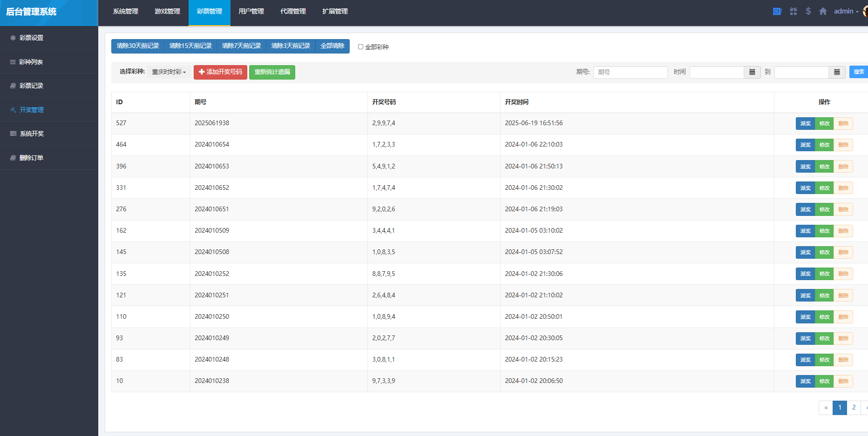Click the dollar sign icon

pyautogui.click(x=808, y=11)
